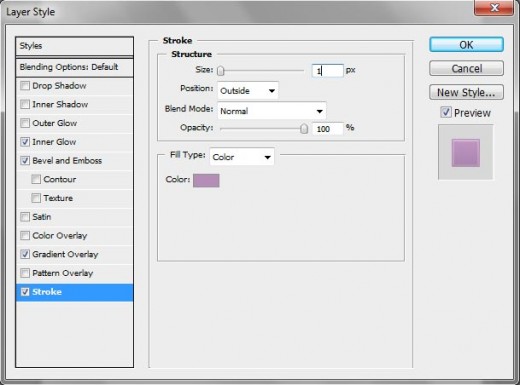The height and width of the screenshot is (385, 520).
Task: Click the Cancel button
Action: click(x=466, y=68)
